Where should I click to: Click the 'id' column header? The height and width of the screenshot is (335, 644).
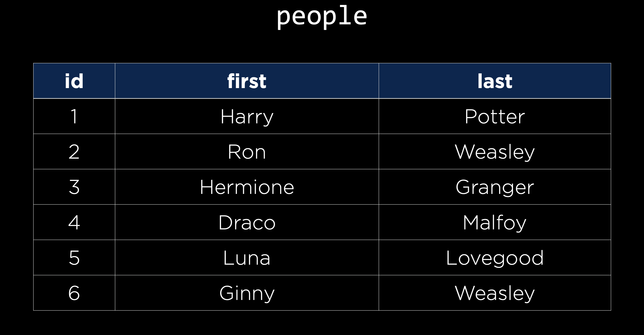[x=74, y=81]
